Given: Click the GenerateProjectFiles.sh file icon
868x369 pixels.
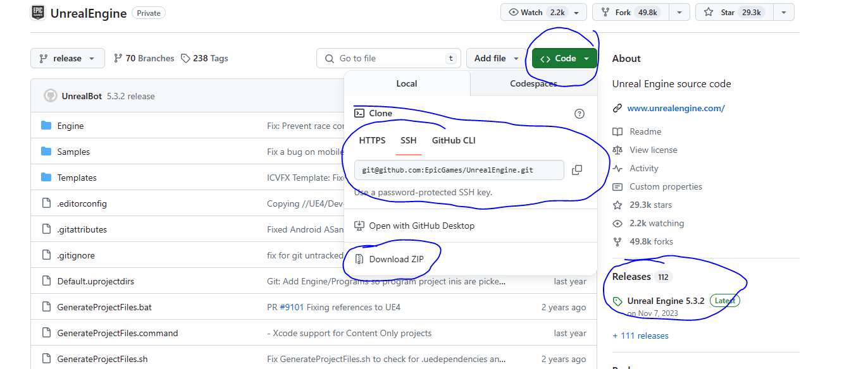Looking at the screenshot, I should pyautogui.click(x=46, y=359).
